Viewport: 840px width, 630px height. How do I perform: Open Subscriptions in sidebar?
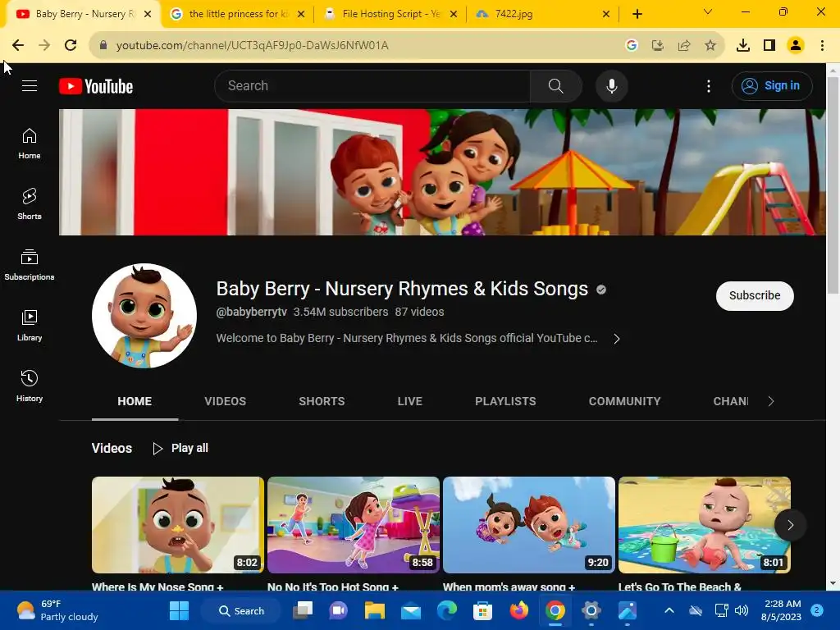click(30, 265)
